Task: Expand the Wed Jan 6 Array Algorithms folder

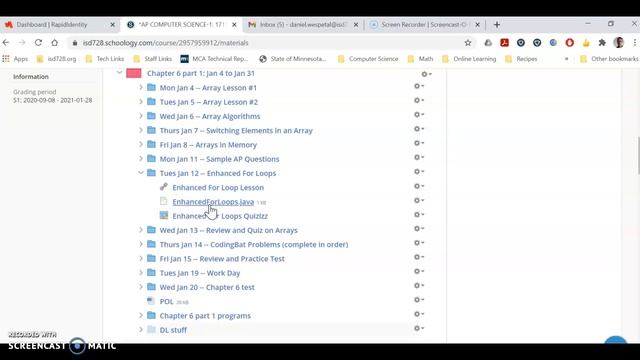Action: coord(141,116)
